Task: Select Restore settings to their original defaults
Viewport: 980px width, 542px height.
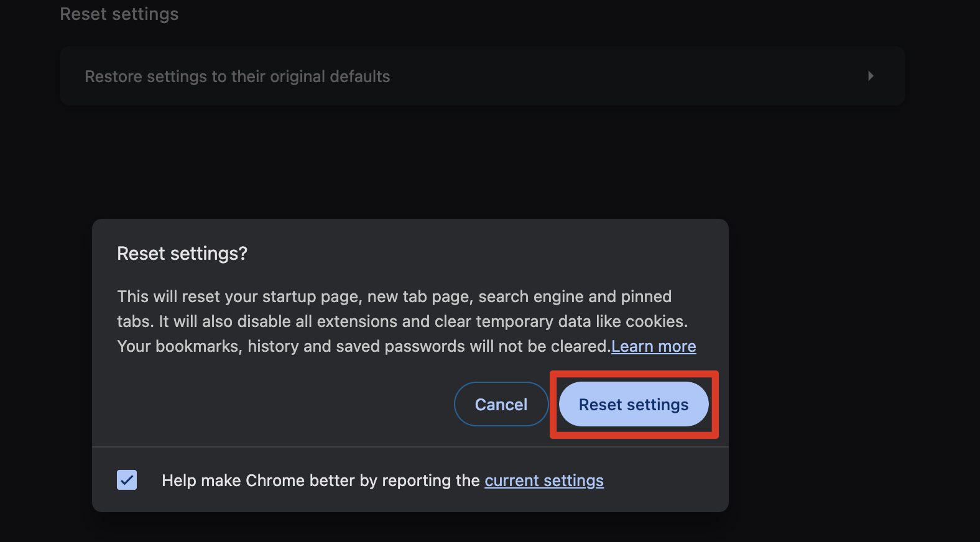Action: click(237, 76)
